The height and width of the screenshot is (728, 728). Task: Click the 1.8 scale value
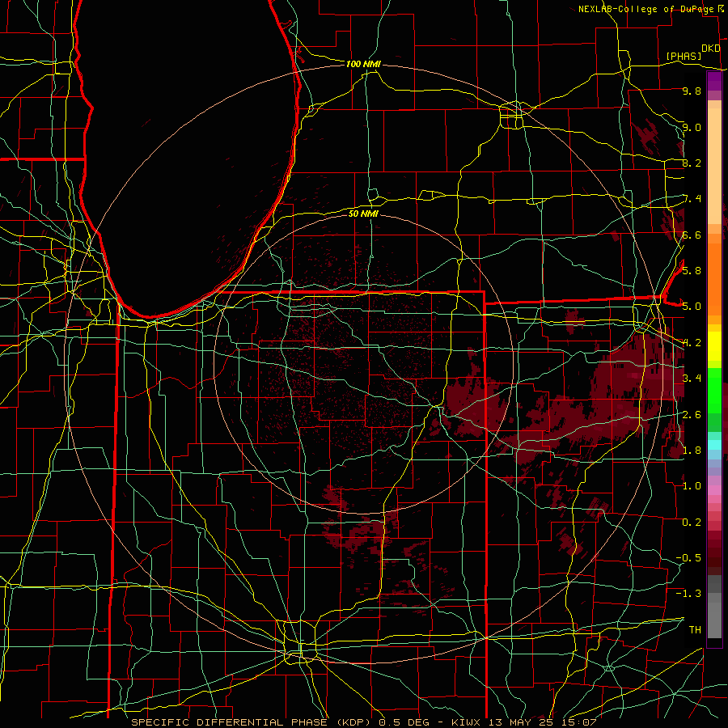692,450
